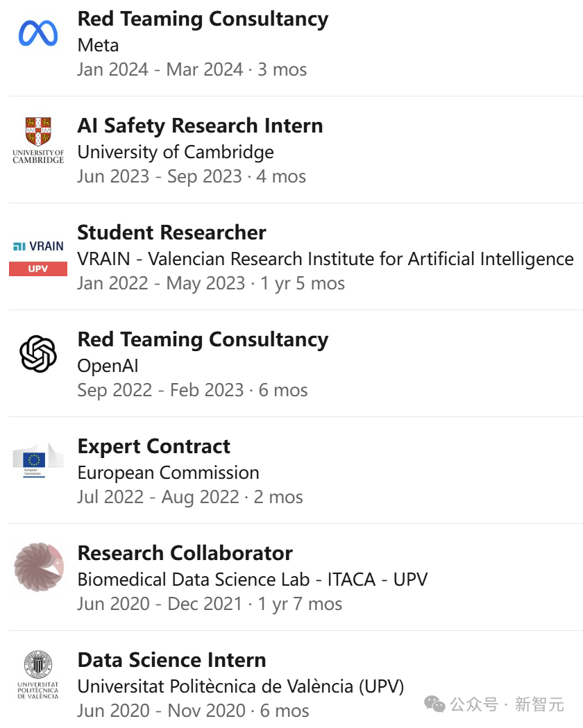Click the European Commission company name
The height and width of the screenshot is (728, 583).
click(168, 473)
